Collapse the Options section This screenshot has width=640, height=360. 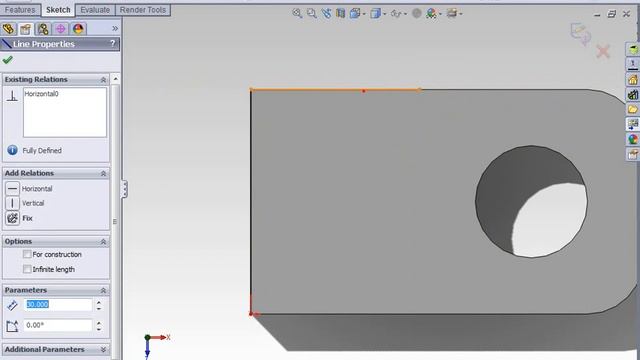point(103,242)
